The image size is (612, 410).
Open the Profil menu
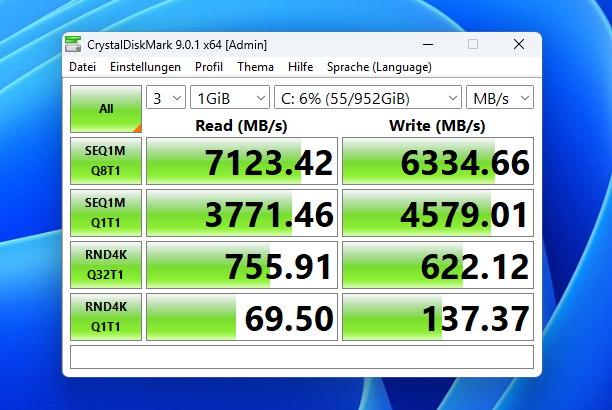tap(209, 67)
